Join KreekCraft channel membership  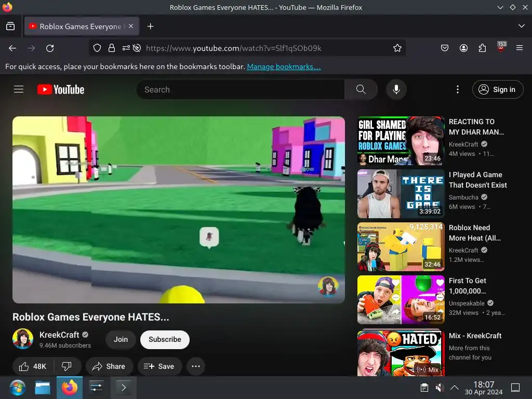point(121,339)
